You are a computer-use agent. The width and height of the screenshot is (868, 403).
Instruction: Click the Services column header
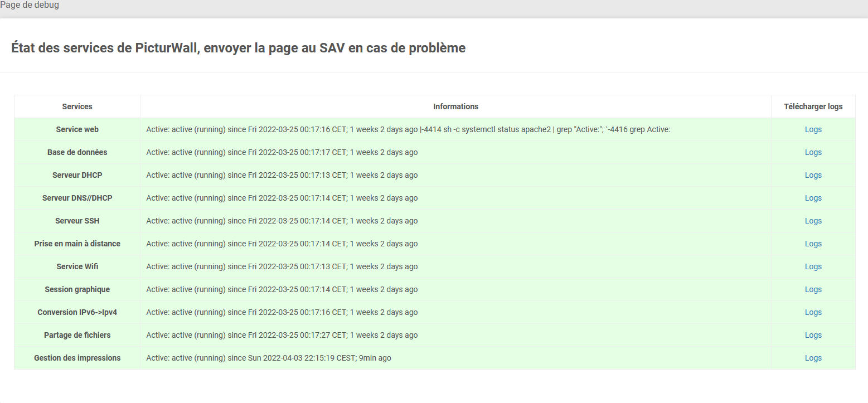click(x=77, y=106)
